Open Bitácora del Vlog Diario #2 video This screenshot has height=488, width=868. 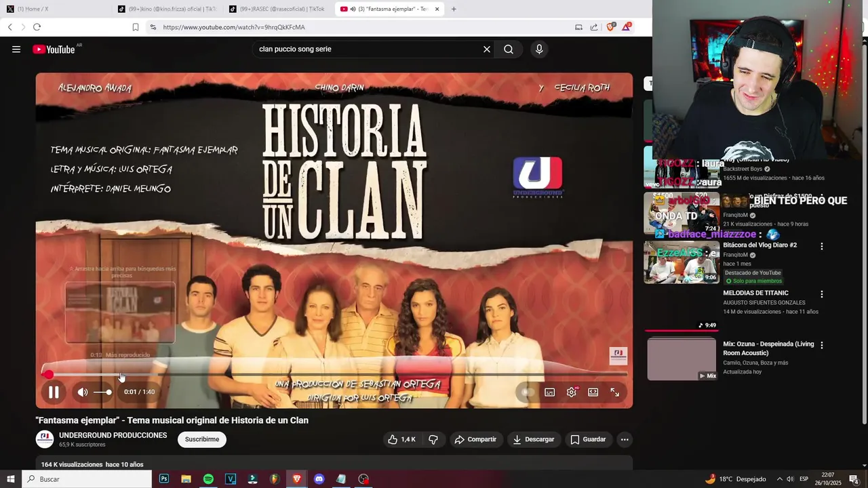759,245
